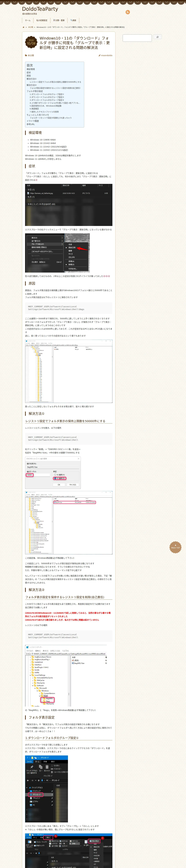Open the DoldoTeaParty site title

(40, 9)
